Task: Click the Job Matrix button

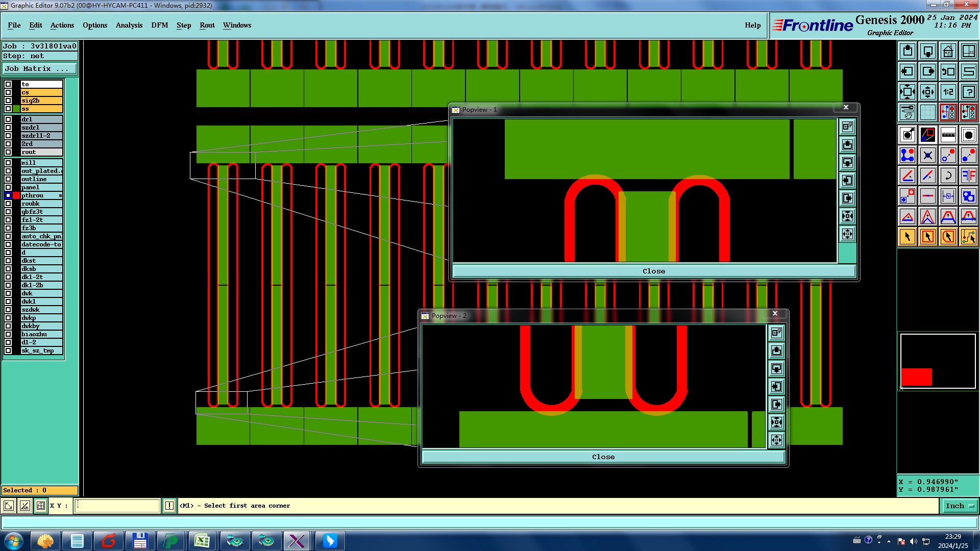Action: [x=40, y=68]
